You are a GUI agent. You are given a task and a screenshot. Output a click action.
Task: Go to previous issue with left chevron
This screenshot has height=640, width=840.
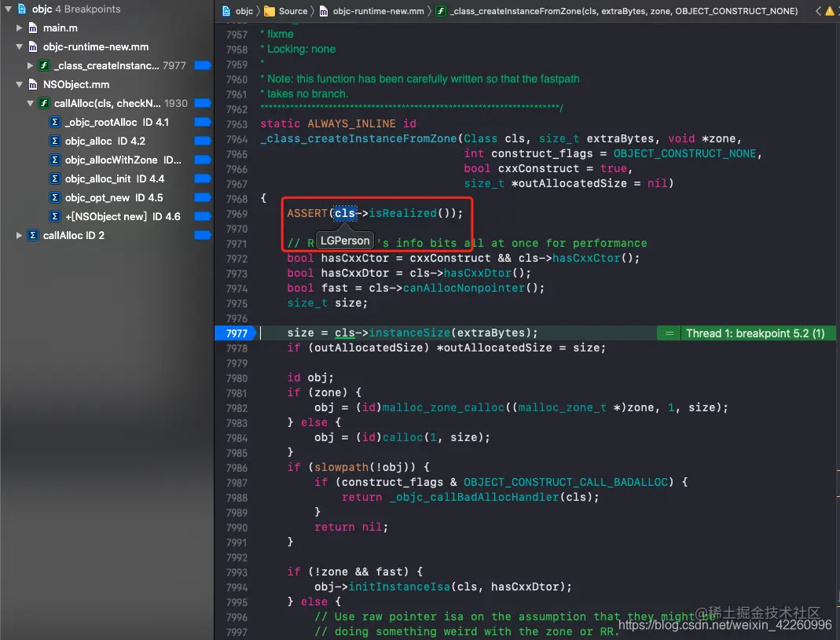[818, 11]
